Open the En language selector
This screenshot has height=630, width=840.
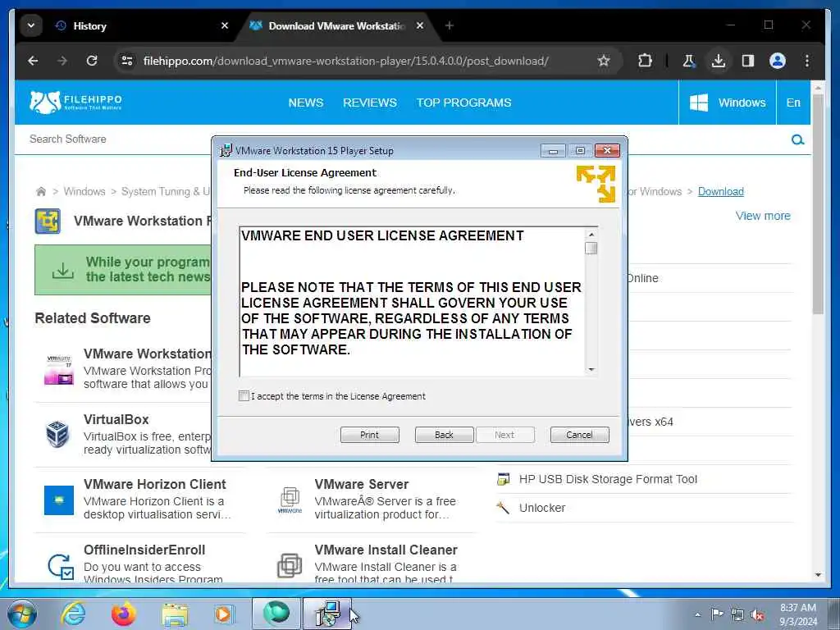[x=793, y=103]
